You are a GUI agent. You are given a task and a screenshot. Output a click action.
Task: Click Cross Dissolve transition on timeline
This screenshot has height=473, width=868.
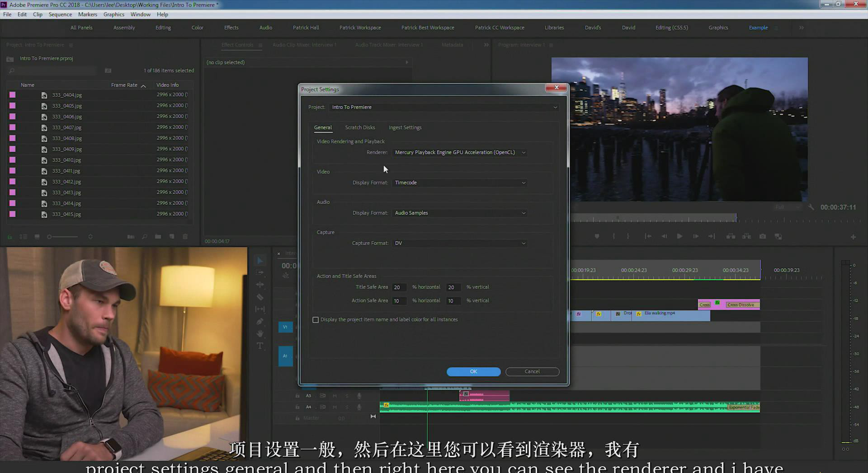click(742, 305)
